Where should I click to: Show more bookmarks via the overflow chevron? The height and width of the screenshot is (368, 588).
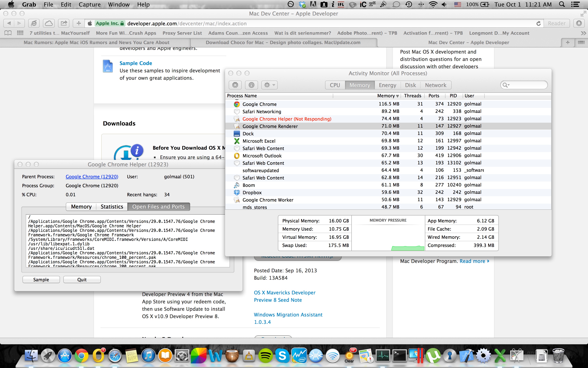[583, 33]
